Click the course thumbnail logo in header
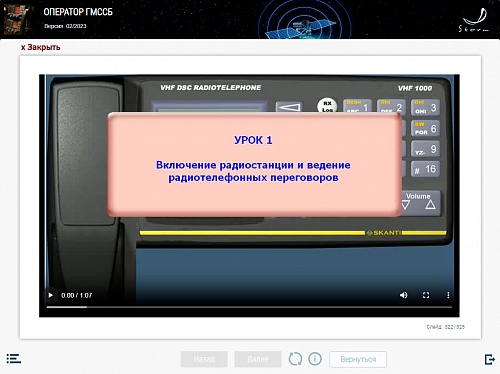 16,19
